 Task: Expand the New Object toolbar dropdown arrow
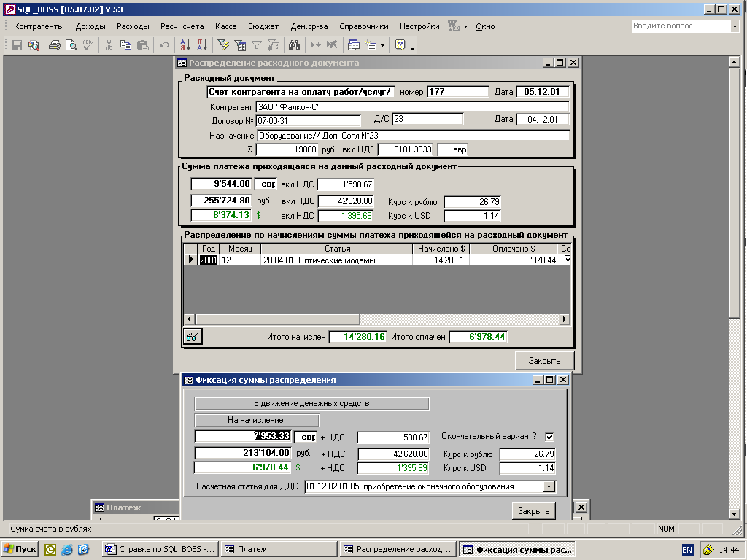coord(382,45)
